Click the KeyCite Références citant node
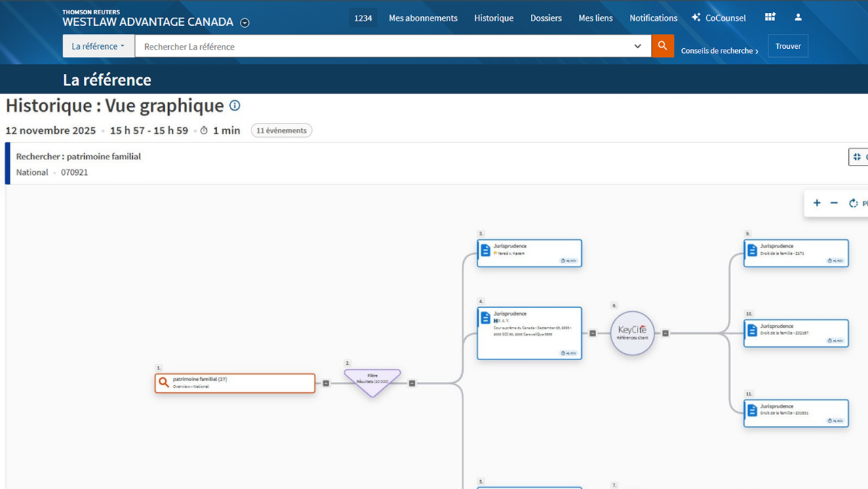The height and width of the screenshot is (489, 868). [632, 333]
